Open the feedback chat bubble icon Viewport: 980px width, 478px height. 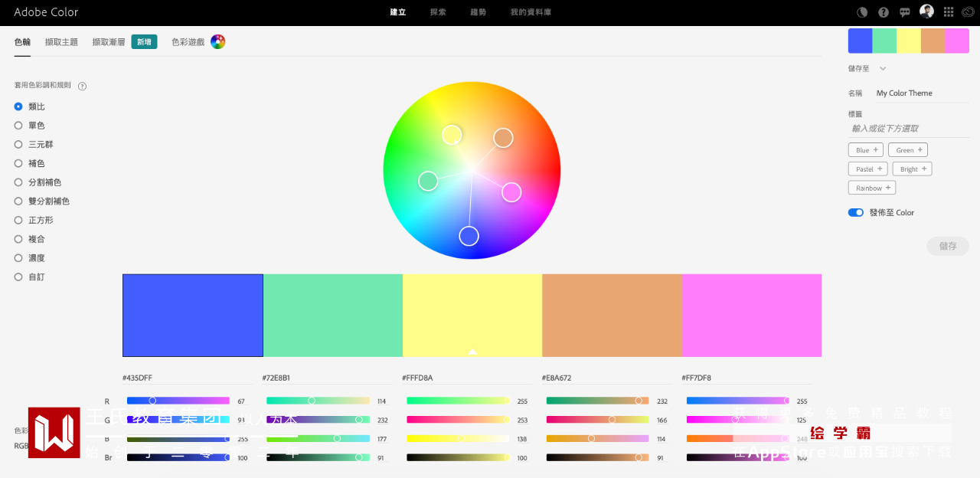tap(905, 12)
